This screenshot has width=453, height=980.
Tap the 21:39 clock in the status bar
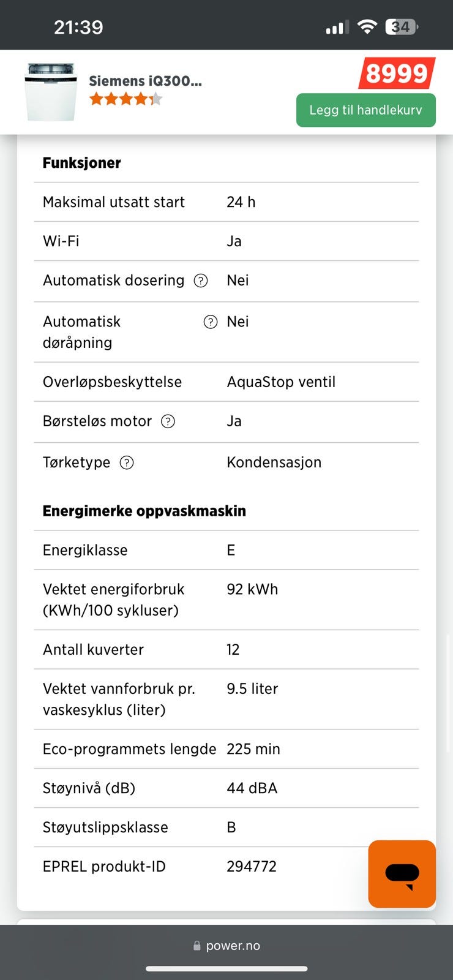click(x=78, y=27)
